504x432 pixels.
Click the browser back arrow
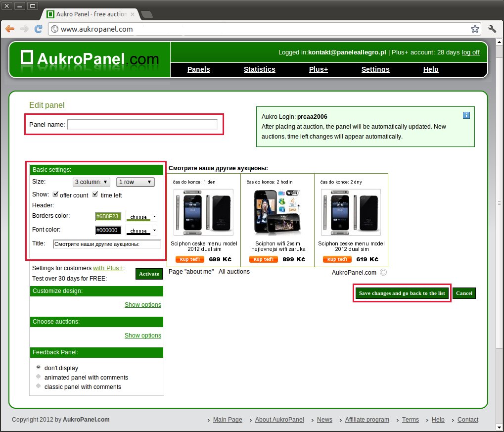coord(10,29)
